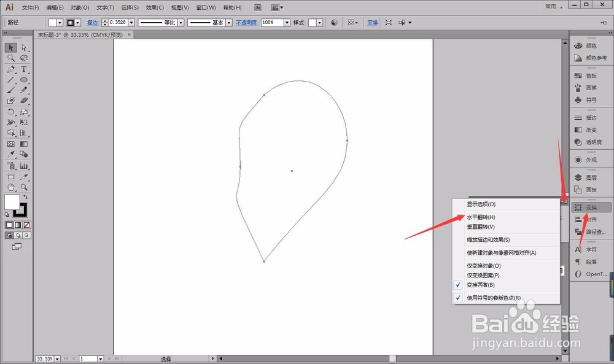Select the Rotate tool

(x=10, y=112)
